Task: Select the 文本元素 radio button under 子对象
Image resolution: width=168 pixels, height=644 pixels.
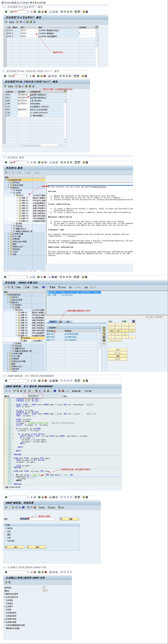Action: point(6,540)
